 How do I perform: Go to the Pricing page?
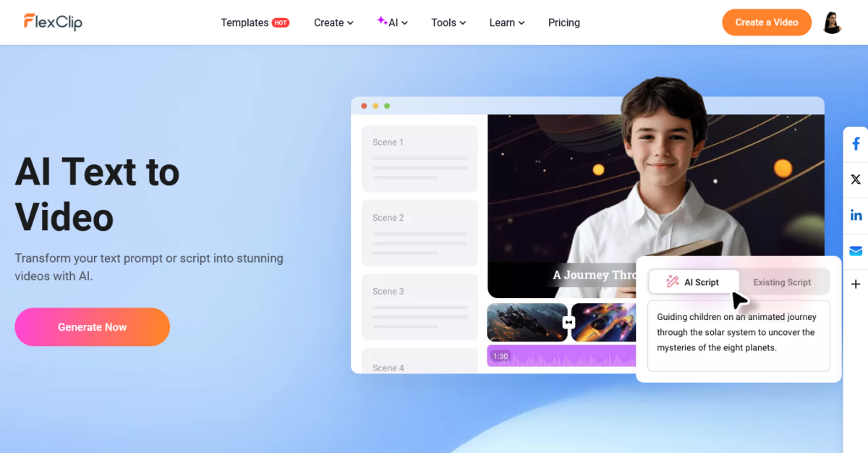point(563,22)
